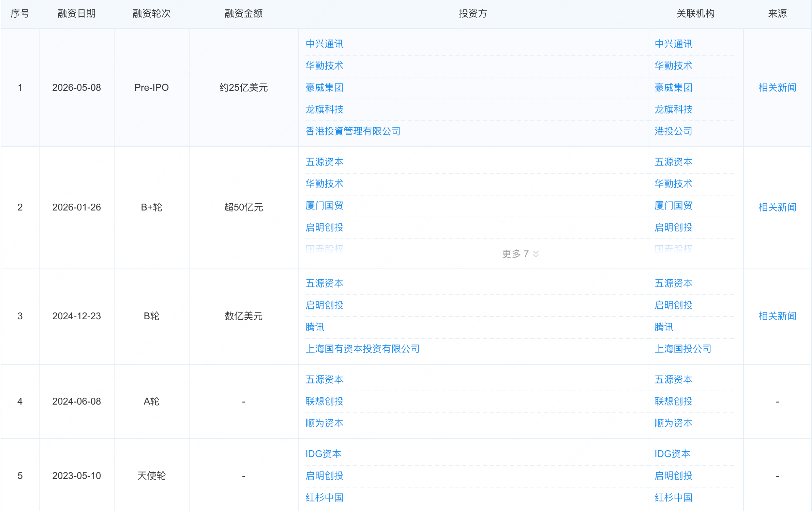The image size is (812, 511).
Task: Open 腾讯 in 关联机构 column
Action: [664, 327]
